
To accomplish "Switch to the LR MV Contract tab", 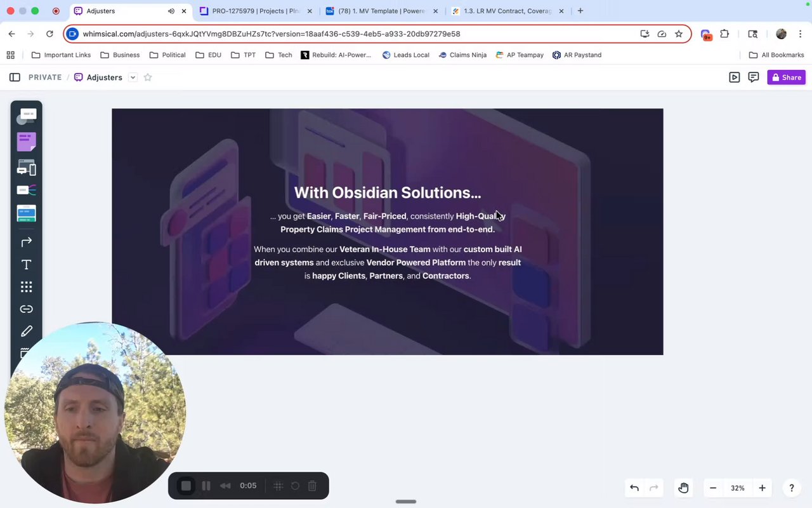I will [x=507, y=11].
